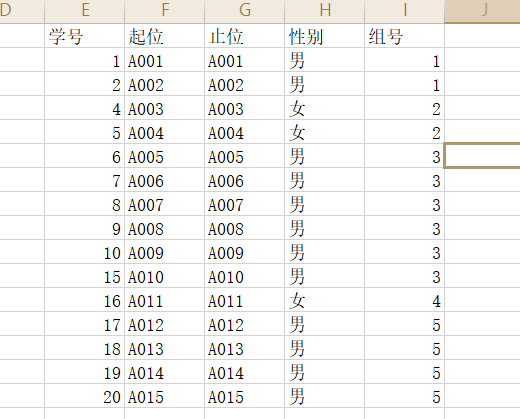Screen dimensions: 520x419
Task: Click the 起位 header cell
Action: pyautogui.click(x=165, y=36)
